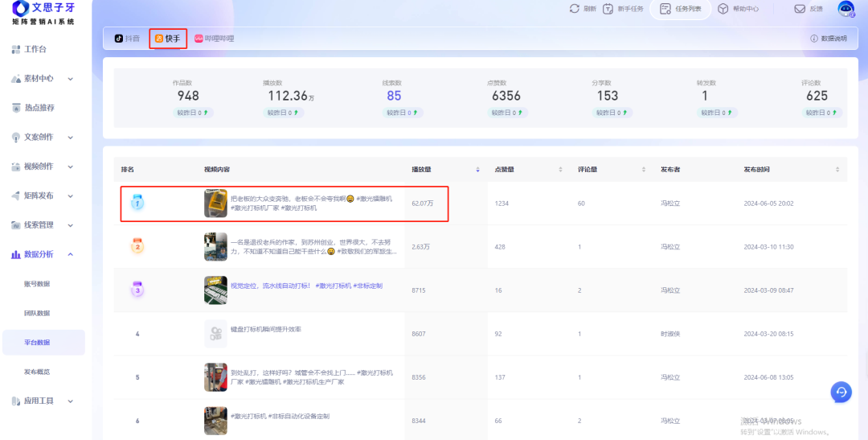Screen dimensions: 868x440
Task: Open the robot user avatar
Action: (x=845, y=8)
